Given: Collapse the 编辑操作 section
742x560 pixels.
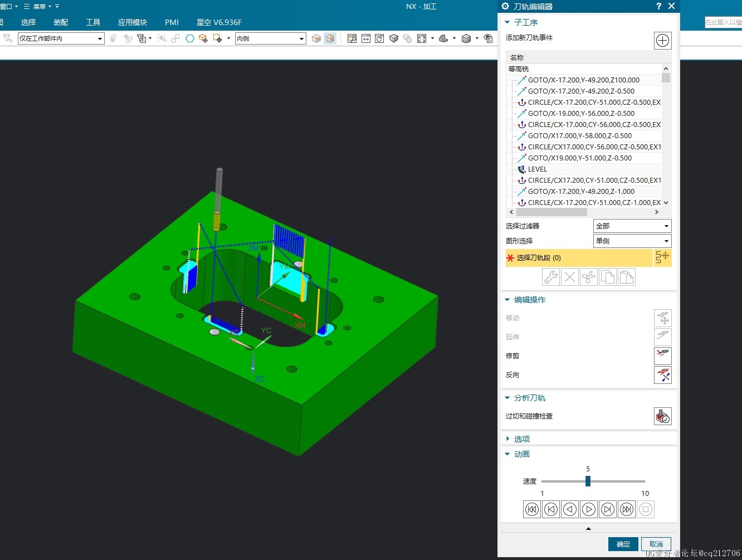Looking at the screenshot, I should [x=507, y=300].
